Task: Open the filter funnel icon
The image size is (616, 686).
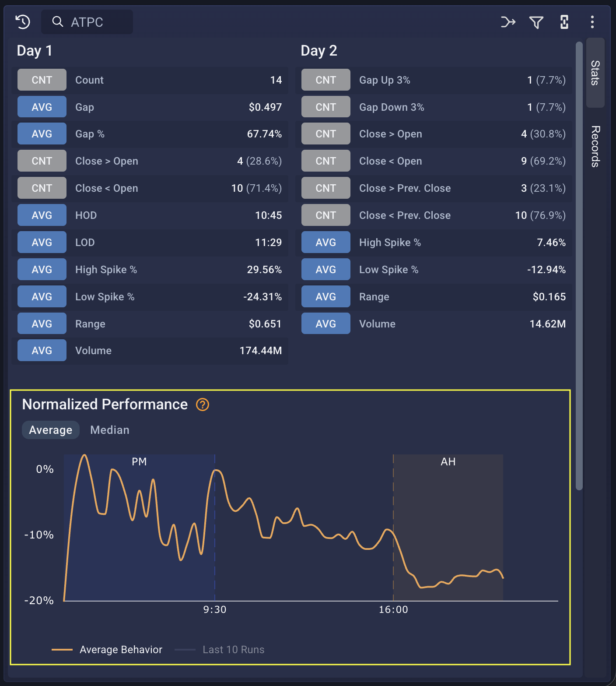Action: click(x=536, y=22)
